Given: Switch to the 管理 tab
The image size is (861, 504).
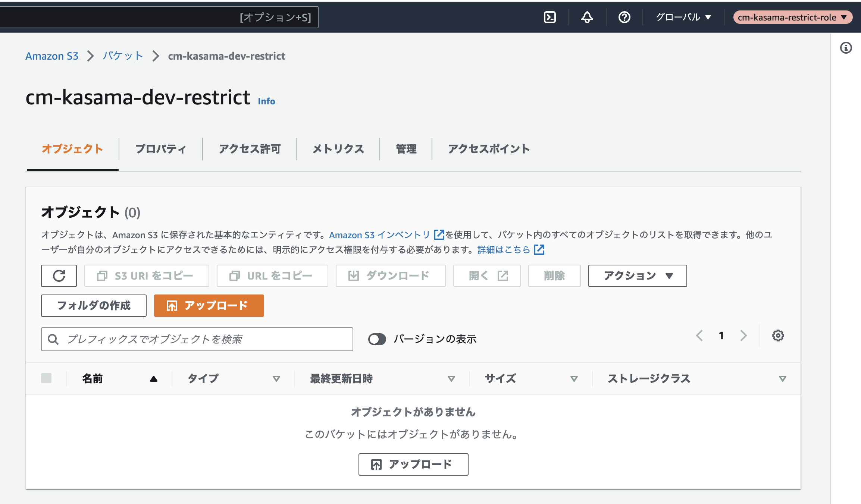Looking at the screenshot, I should point(406,149).
